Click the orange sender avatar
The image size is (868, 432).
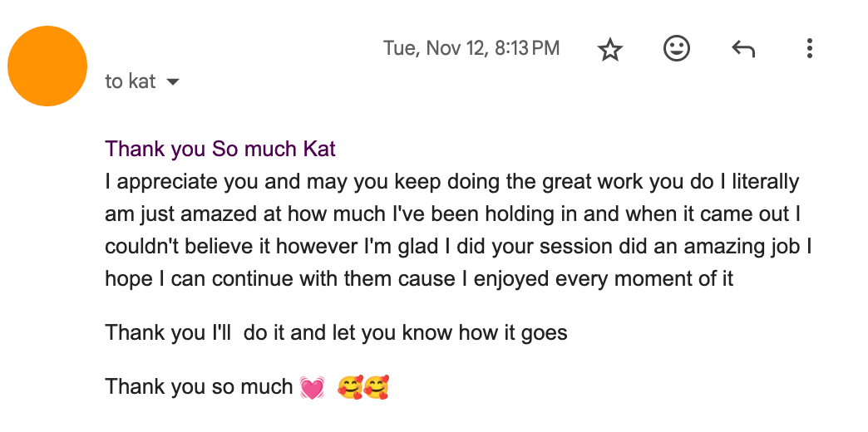pyautogui.click(x=47, y=66)
